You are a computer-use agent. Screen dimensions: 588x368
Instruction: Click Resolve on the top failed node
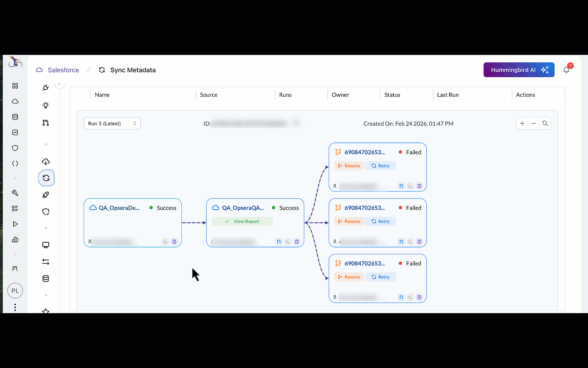tap(349, 166)
